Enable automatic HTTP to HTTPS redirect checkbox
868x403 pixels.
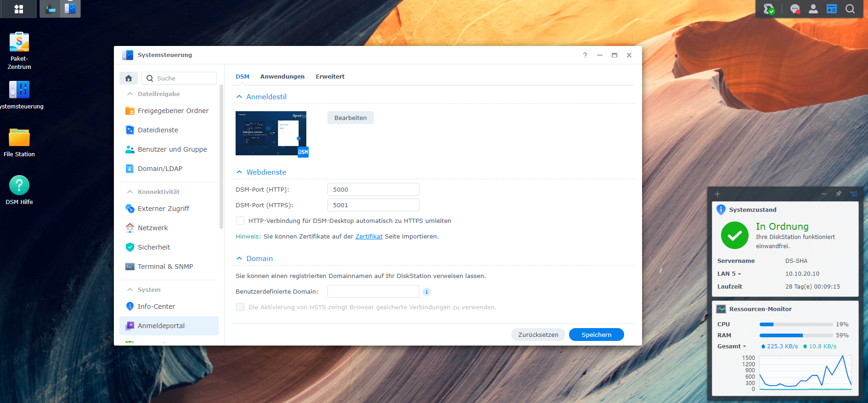click(x=240, y=221)
